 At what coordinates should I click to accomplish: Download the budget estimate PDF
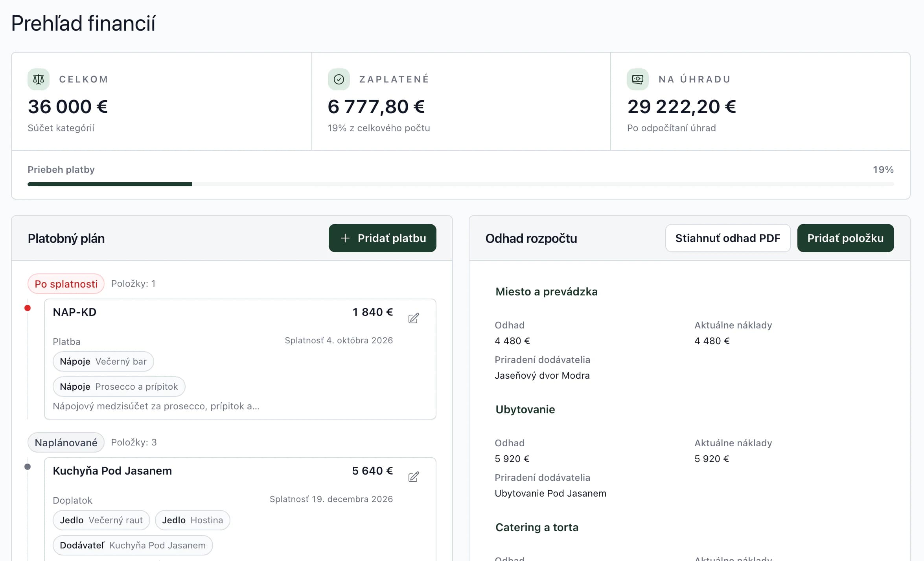(728, 238)
